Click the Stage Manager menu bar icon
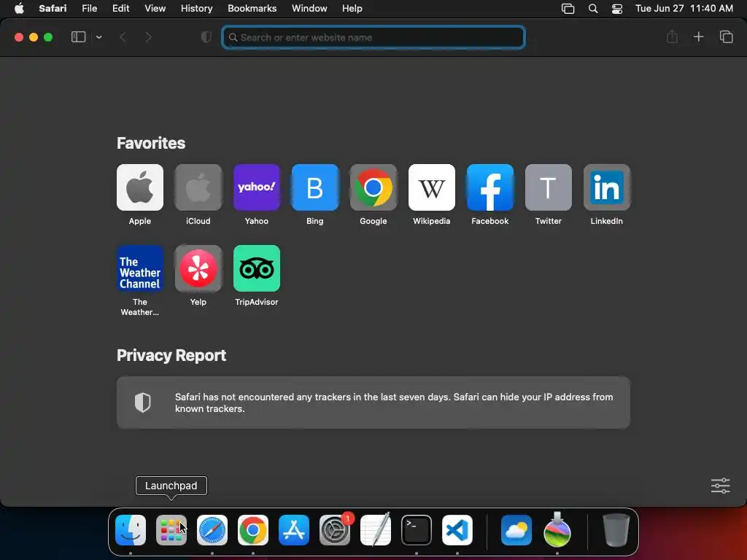The image size is (747, 560). coord(568,9)
